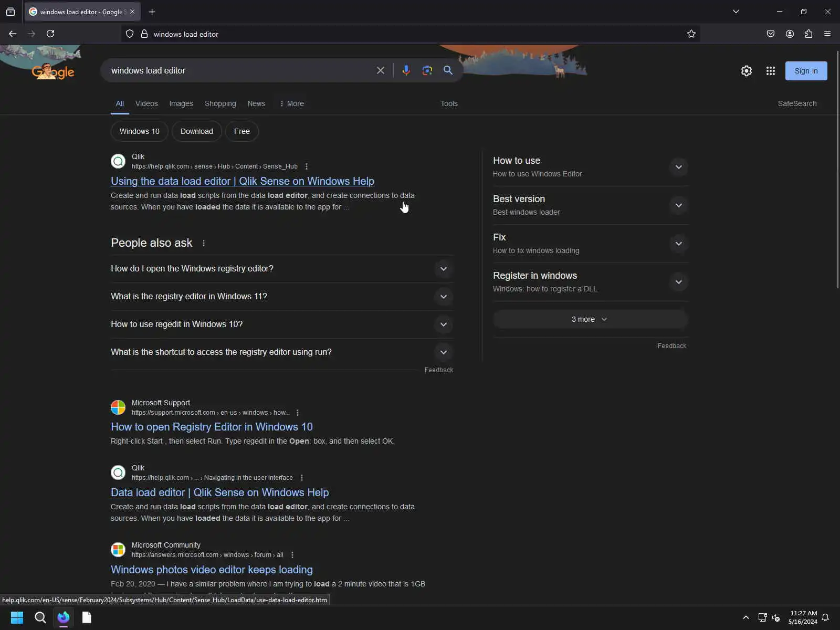Filter results by 'Download' chip
The width and height of the screenshot is (840, 630).
click(x=197, y=131)
